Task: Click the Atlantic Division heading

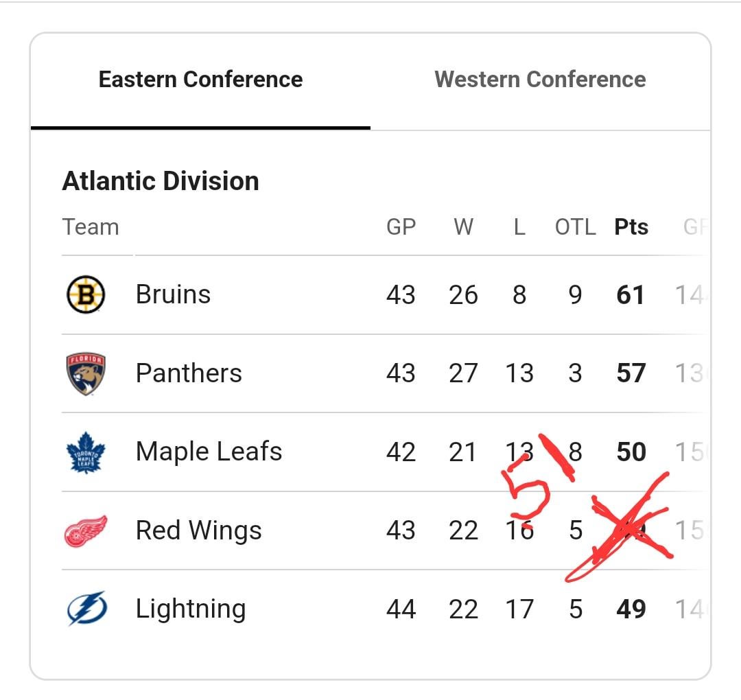Action: click(161, 181)
